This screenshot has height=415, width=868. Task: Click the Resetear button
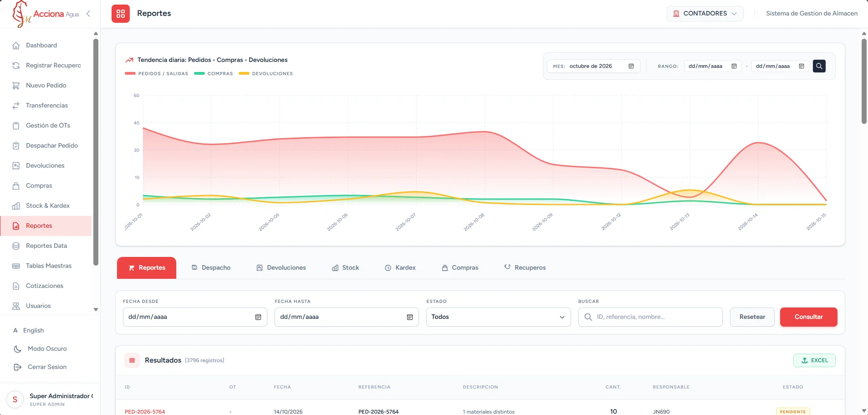752,317
